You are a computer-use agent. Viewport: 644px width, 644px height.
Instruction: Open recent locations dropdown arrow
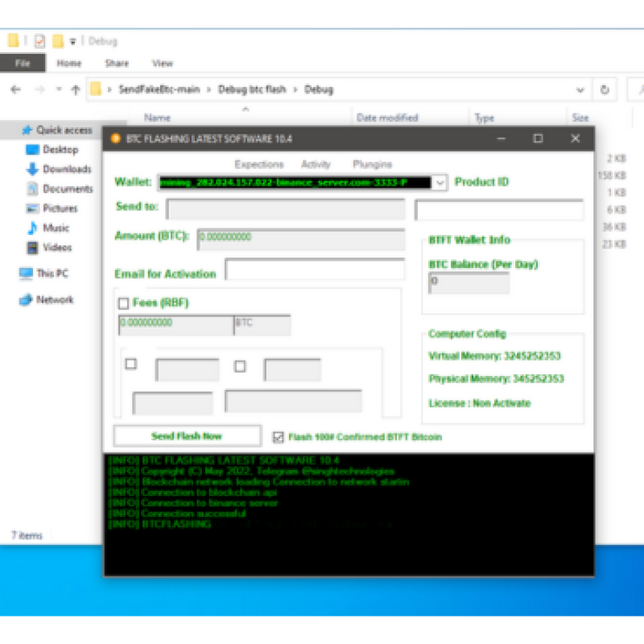59,89
